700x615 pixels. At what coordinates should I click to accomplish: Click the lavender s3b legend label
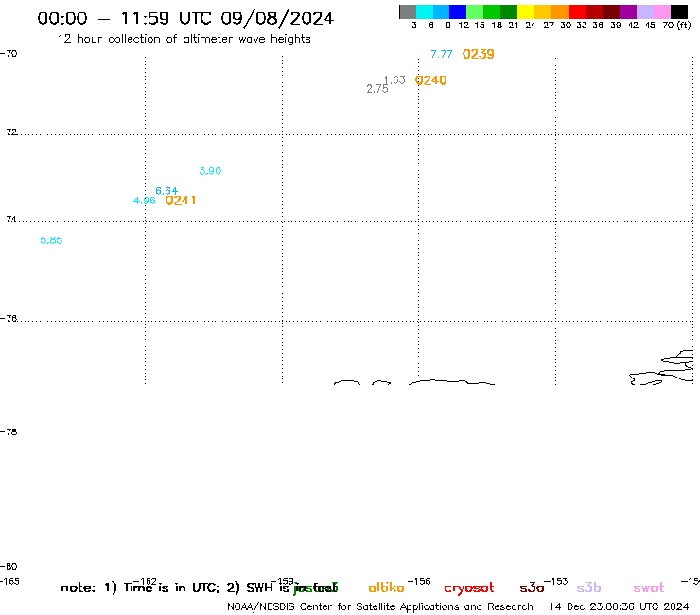588,588
